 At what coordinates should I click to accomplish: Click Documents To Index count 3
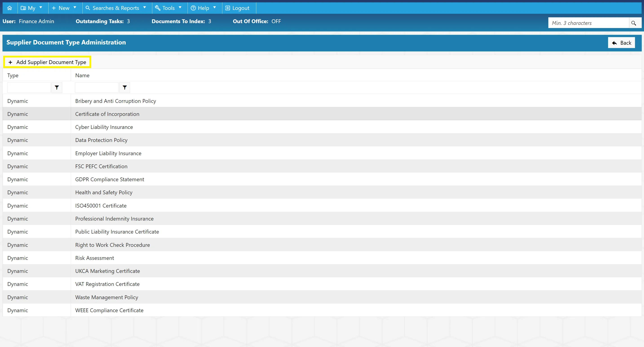click(210, 21)
